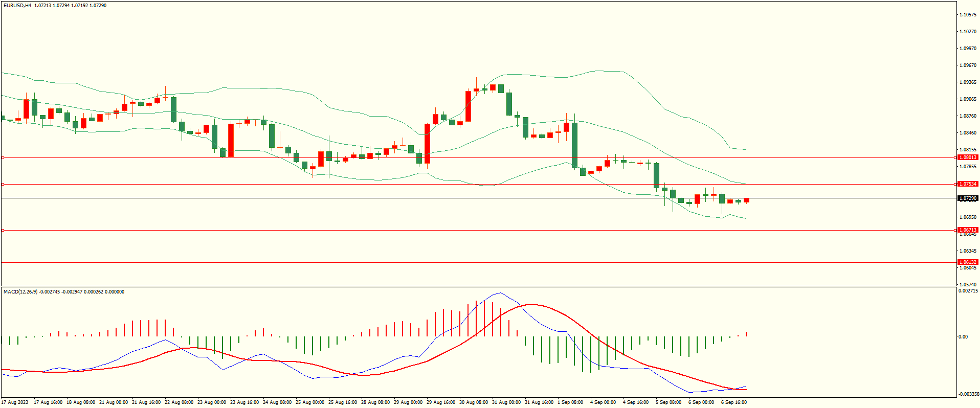Click the 1.06713 support level label
The width and height of the screenshot is (980, 408).
pos(967,230)
